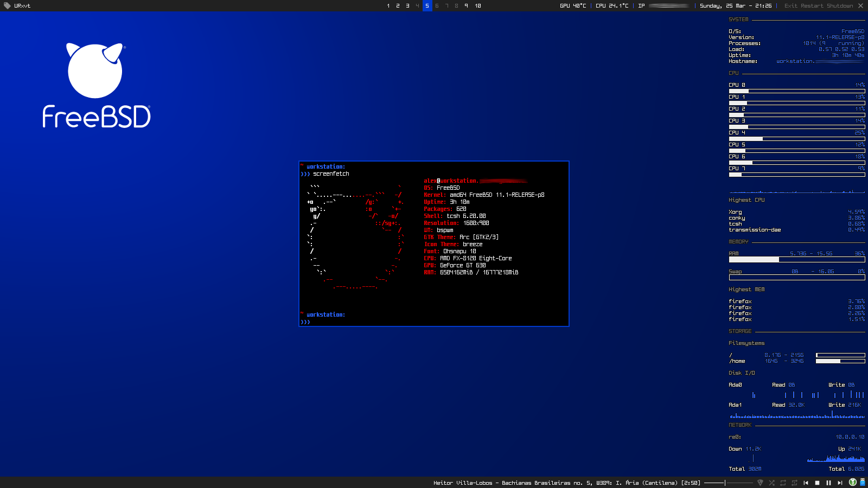The height and width of the screenshot is (488, 868).
Task: Select the active workspace 5
Action: [x=427, y=6]
